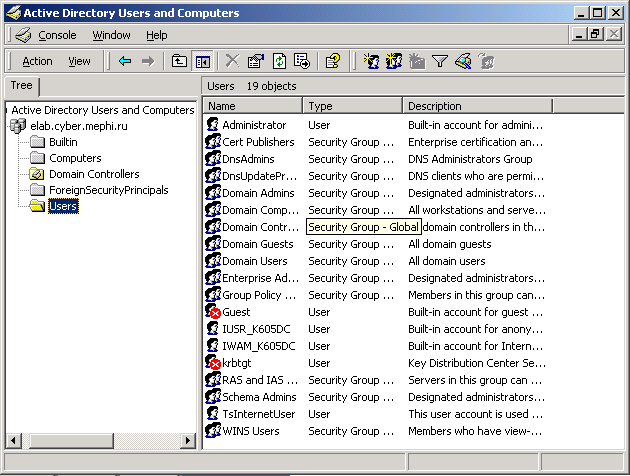Click 'DNS Administrators Group' description text
Viewport: 630px width, 476px height.
(x=470, y=159)
